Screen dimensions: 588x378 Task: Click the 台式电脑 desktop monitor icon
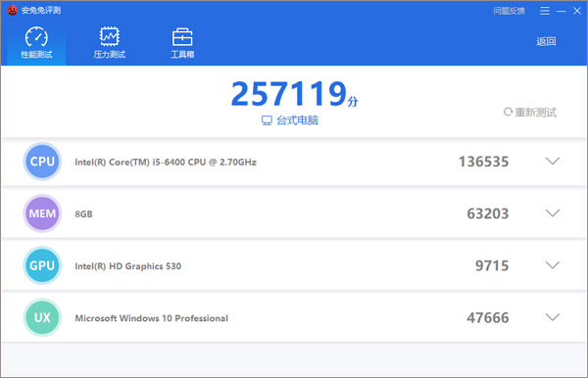click(x=267, y=120)
